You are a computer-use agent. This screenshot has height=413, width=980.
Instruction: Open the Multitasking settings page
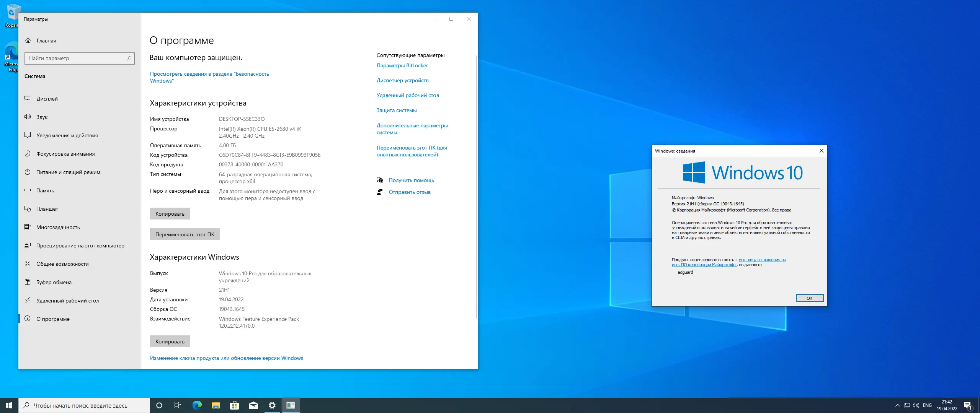point(58,227)
